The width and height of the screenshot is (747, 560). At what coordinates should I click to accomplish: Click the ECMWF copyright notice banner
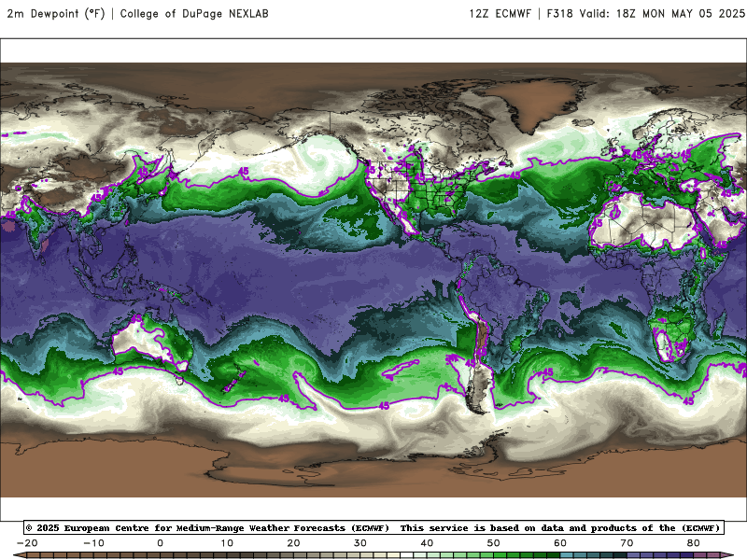pos(373,527)
